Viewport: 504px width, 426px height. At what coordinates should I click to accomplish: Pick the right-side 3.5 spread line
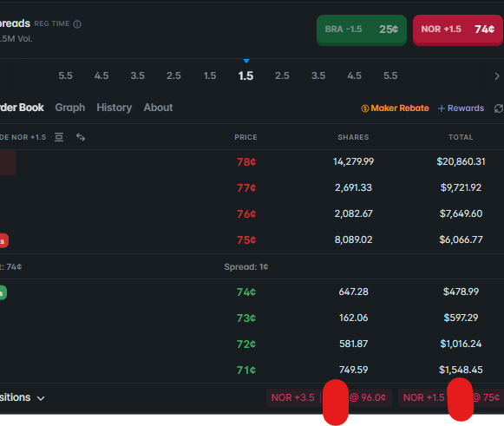(318, 75)
